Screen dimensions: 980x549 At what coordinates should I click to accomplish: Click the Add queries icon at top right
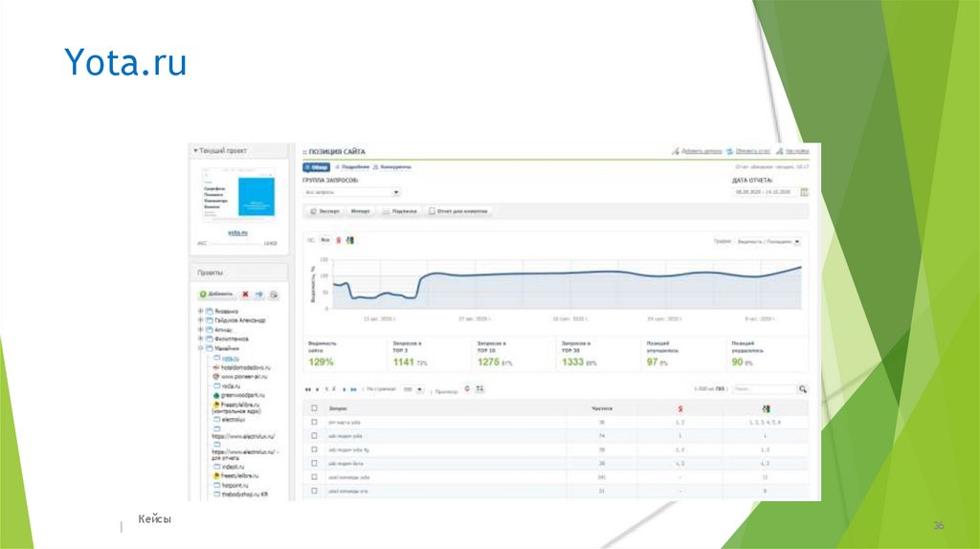point(675,151)
